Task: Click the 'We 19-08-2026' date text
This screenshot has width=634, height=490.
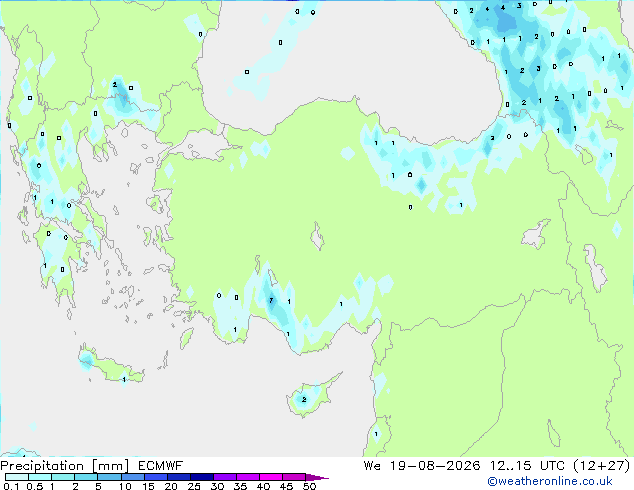Action: (422, 466)
